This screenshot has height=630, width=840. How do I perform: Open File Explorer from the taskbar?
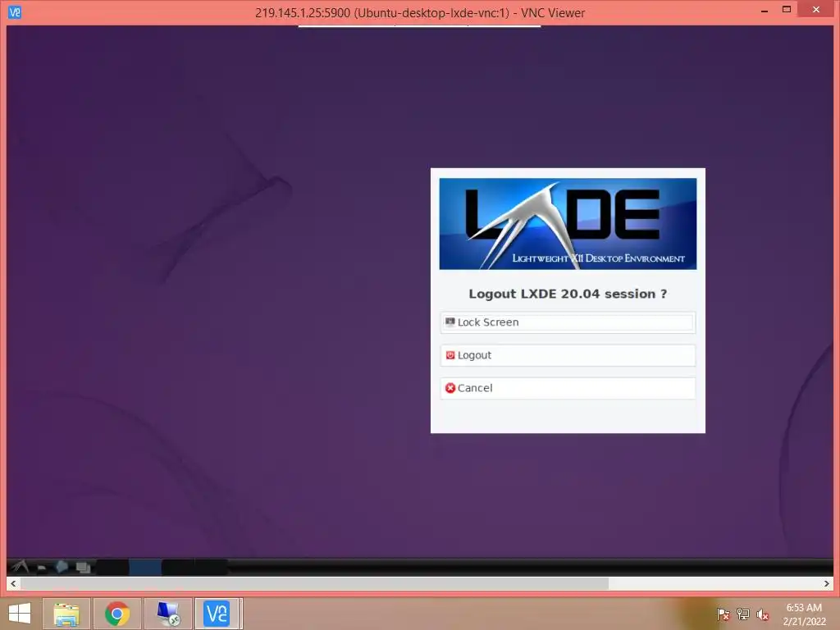[x=66, y=614]
